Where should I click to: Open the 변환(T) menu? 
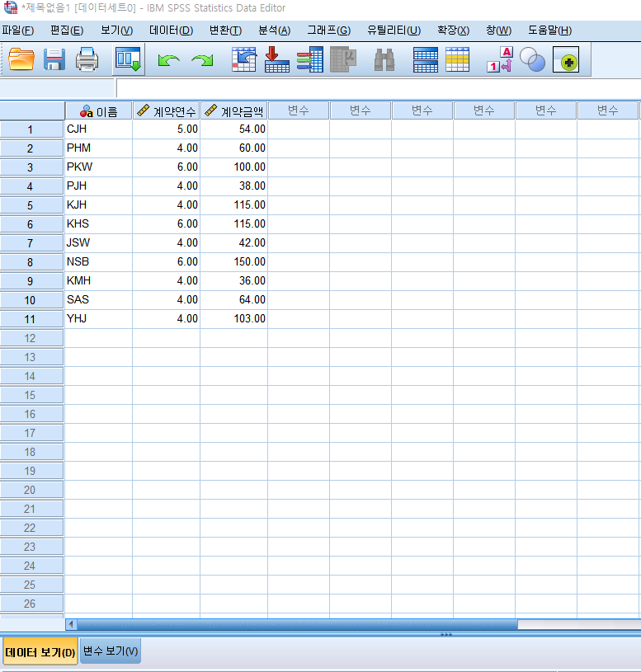tap(225, 31)
